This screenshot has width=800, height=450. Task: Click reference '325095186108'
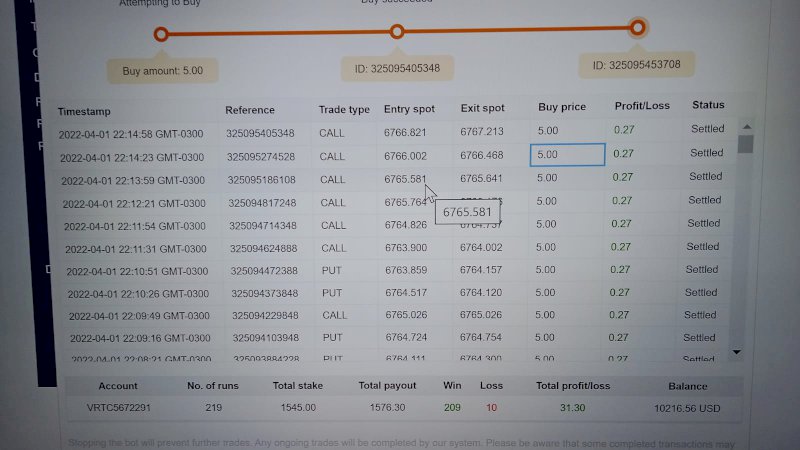pos(261,180)
